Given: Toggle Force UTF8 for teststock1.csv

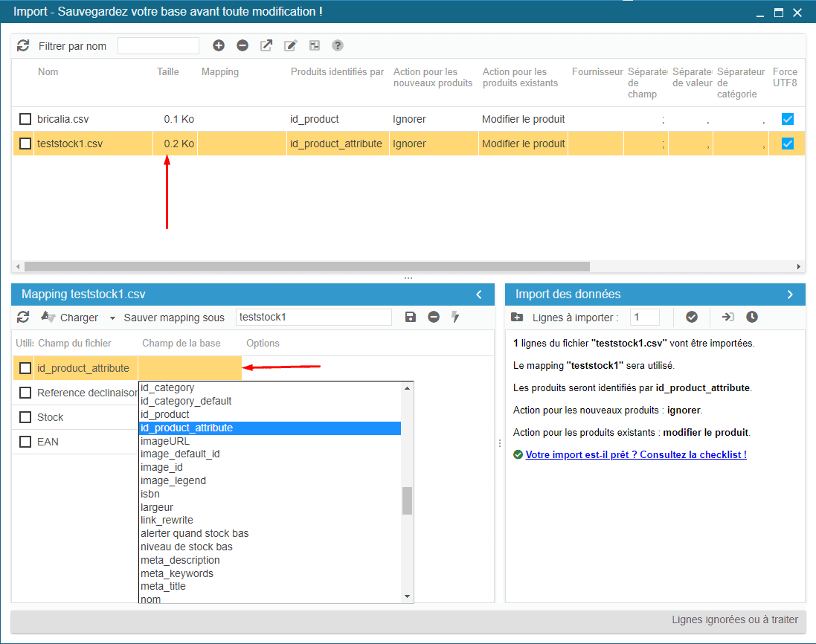Looking at the screenshot, I should (x=788, y=144).
